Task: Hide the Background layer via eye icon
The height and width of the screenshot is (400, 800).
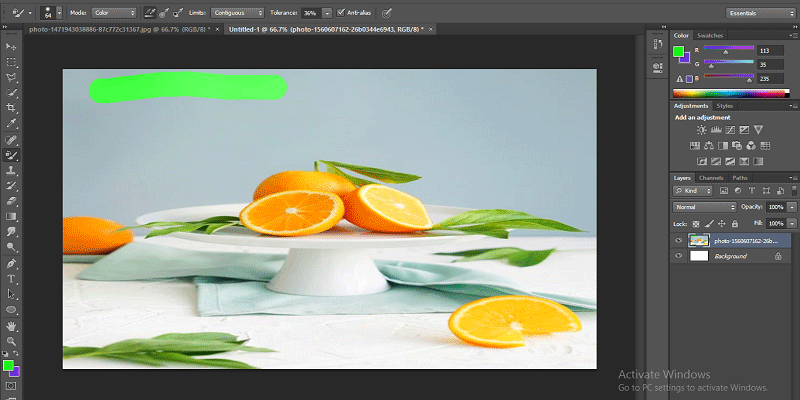Action: pos(679,256)
